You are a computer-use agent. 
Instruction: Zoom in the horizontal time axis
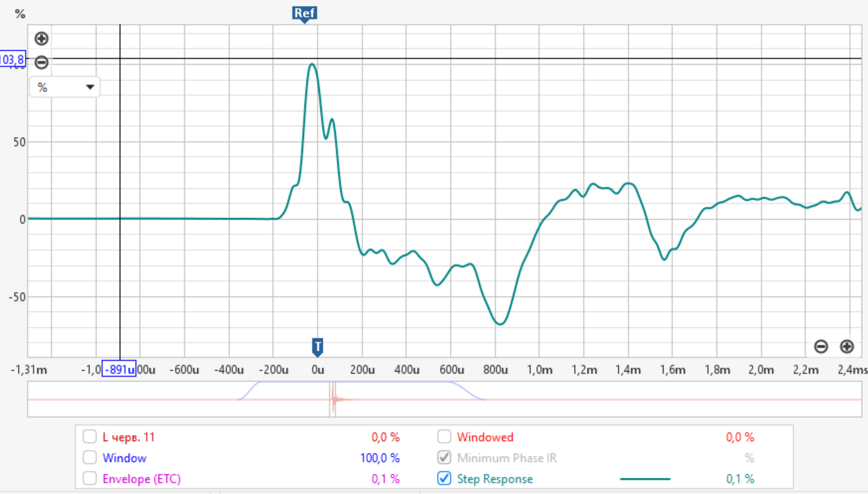point(847,346)
